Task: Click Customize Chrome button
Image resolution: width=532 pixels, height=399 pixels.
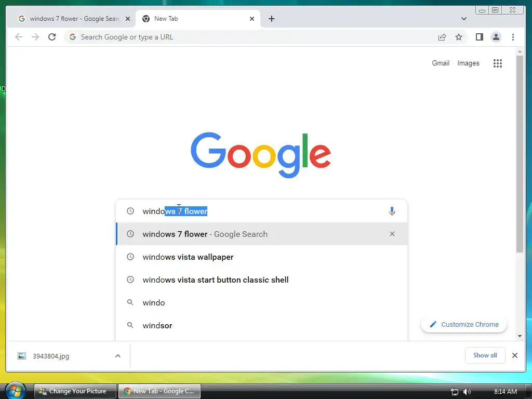Action: tap(464, 324)
